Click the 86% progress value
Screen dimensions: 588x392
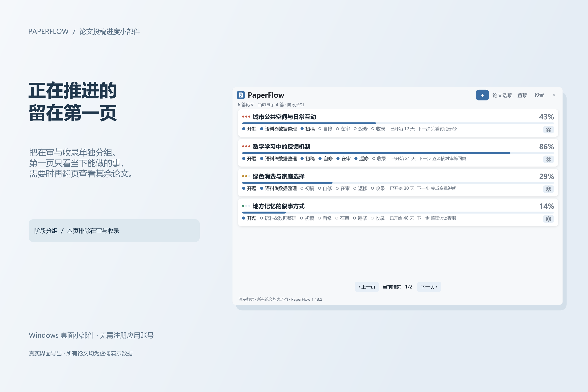pyautogui.click(x=546, y=147)
